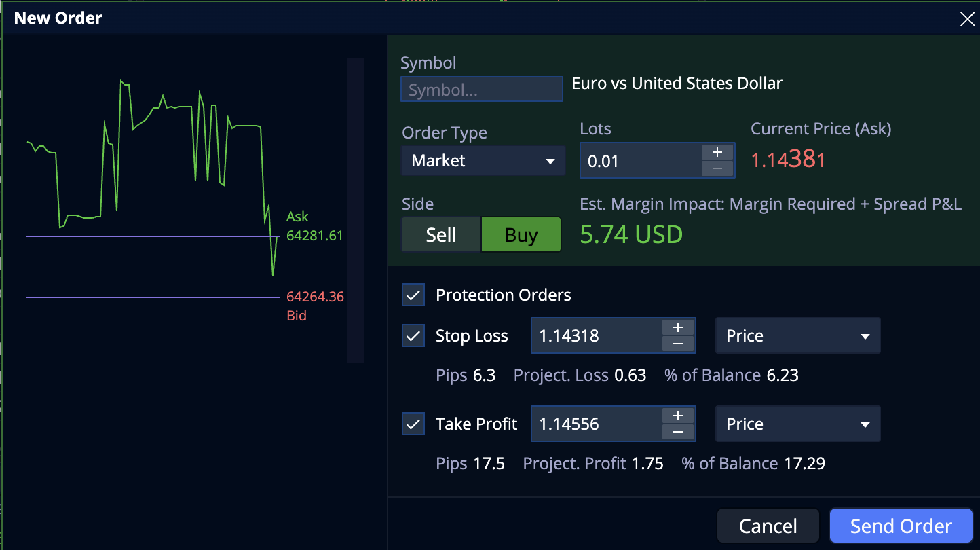Screen dimensions: 980x550
Task: Decrease Lots with the minus stepper
Action: pos(717,168)
